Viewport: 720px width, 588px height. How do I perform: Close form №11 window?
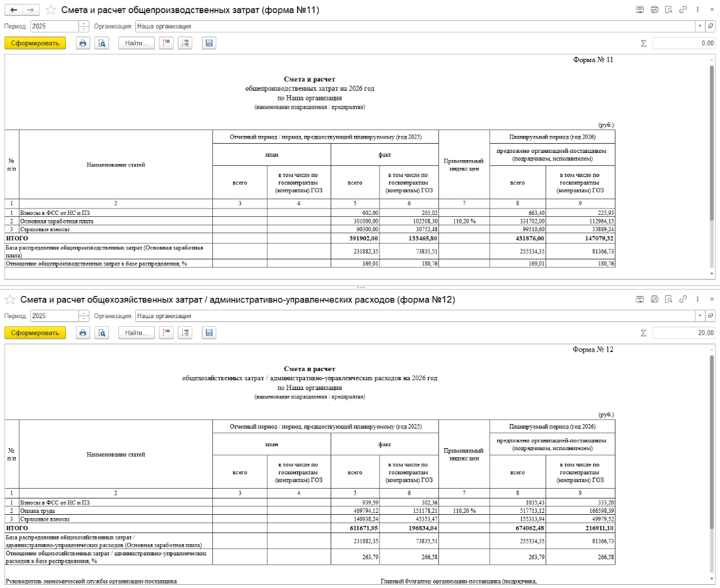pos(712,10)
